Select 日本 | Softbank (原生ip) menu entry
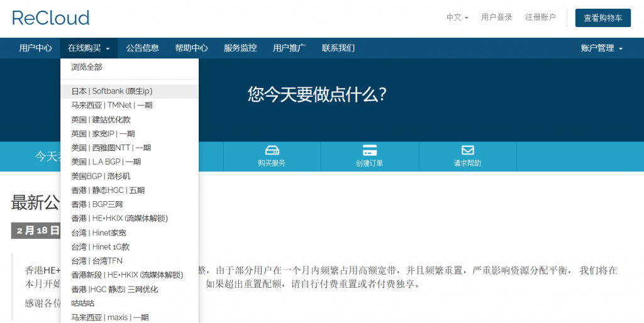 [x=130, y=91]
